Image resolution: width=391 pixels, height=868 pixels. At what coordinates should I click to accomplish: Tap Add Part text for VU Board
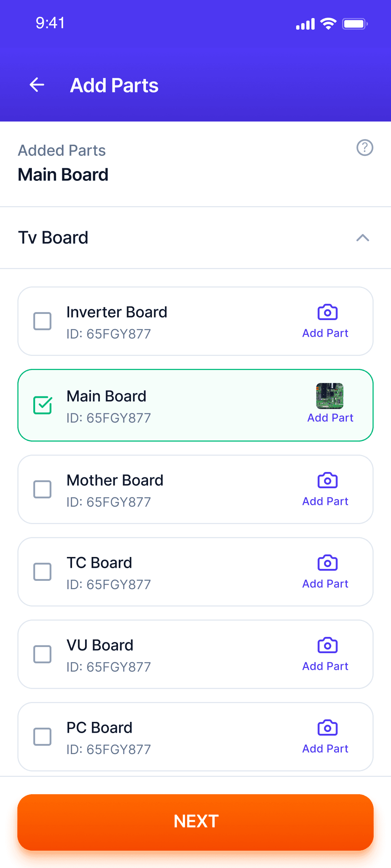pyautogui.click(x=325, y=666)
